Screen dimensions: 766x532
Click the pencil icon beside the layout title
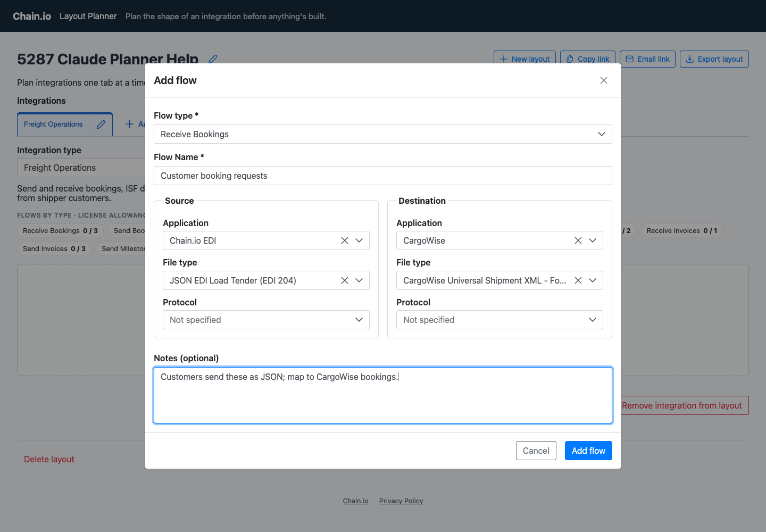(213, 59)
